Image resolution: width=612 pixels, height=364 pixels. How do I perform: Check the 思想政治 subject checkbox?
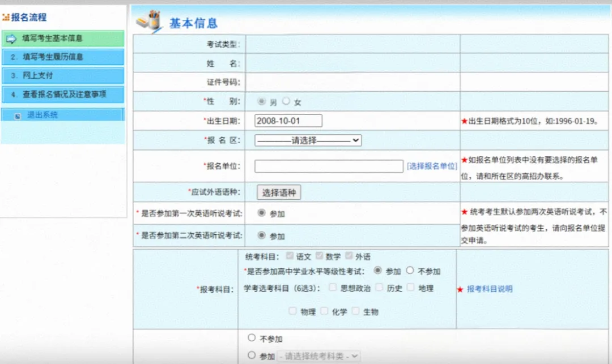click(x=333, y=287)
